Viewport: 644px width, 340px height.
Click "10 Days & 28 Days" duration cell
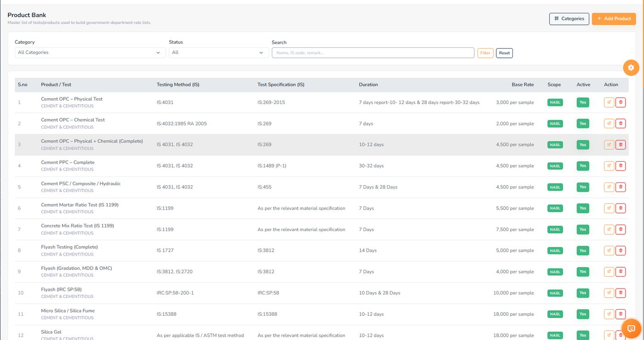coord(379,293)
